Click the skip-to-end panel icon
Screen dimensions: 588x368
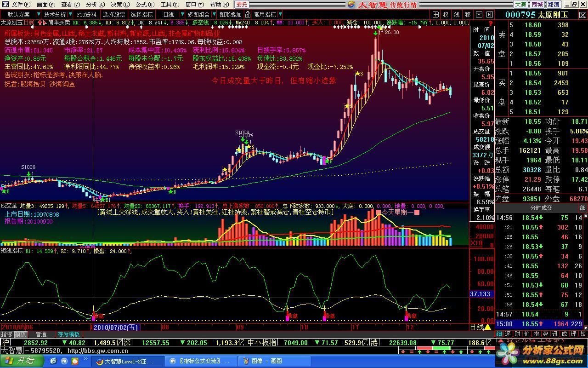click(490, 15)
